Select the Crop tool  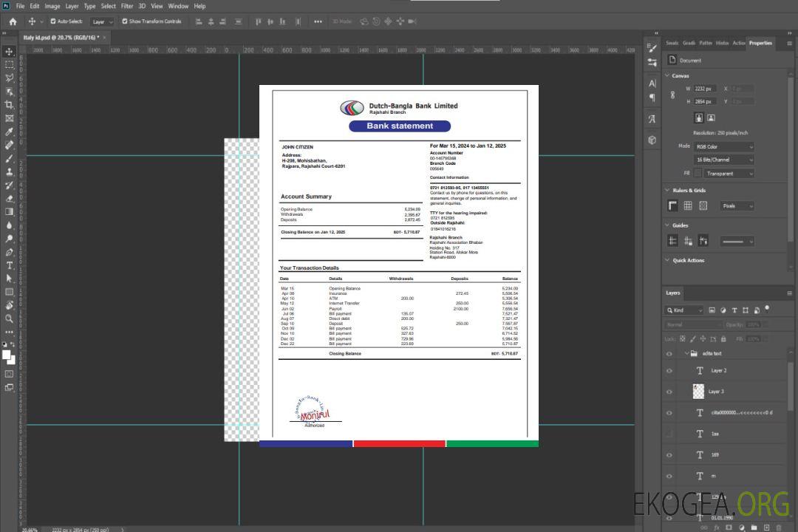click(x=10, y=105)
